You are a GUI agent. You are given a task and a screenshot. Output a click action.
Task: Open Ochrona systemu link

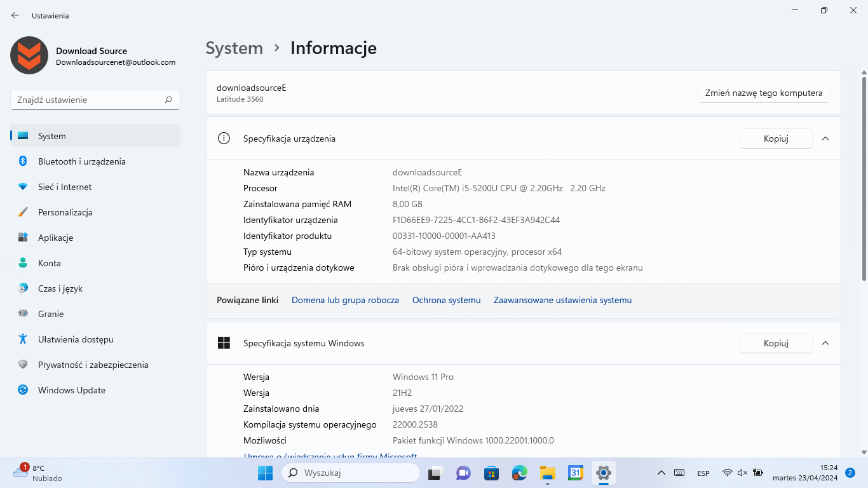(x=446, y=300)
